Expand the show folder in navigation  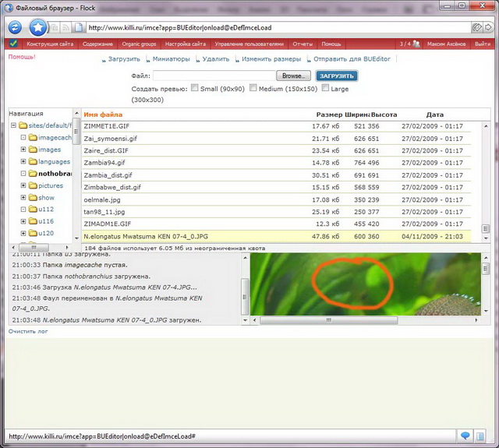point(23,198)
